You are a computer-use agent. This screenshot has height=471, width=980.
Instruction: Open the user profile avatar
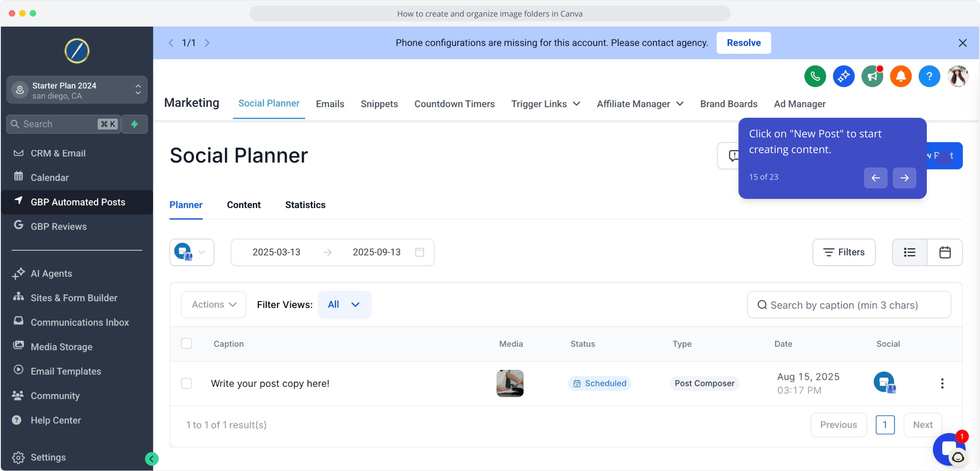[958, 76]
